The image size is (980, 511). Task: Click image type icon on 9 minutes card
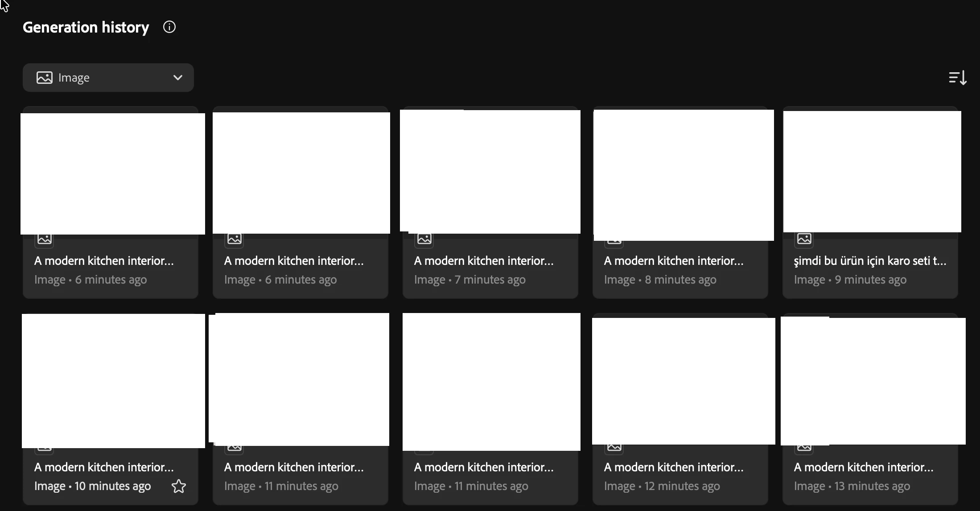click(x=804, y=239)
